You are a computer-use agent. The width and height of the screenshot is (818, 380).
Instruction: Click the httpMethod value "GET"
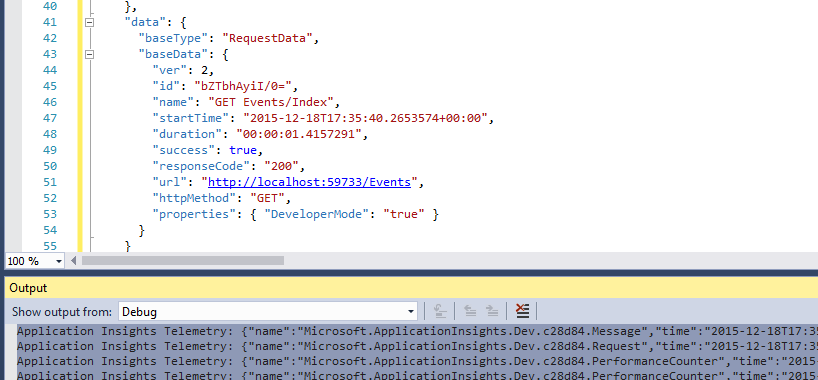[x=267, y=198]
